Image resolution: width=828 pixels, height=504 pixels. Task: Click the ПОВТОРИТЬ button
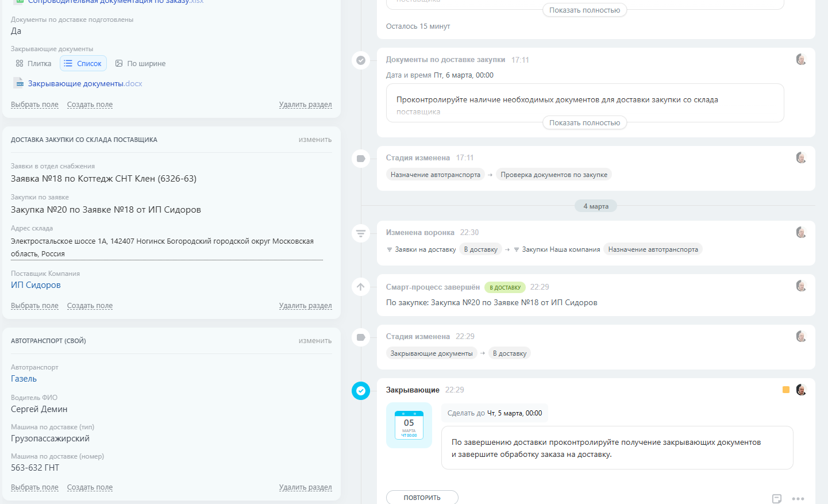(422, 497)
